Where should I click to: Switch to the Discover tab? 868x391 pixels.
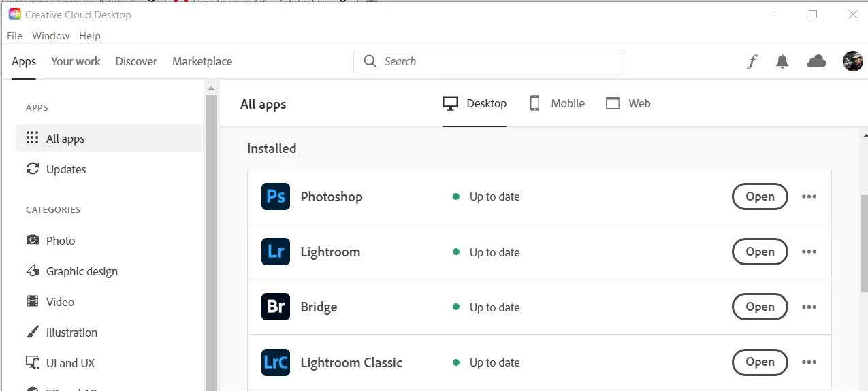136,61
